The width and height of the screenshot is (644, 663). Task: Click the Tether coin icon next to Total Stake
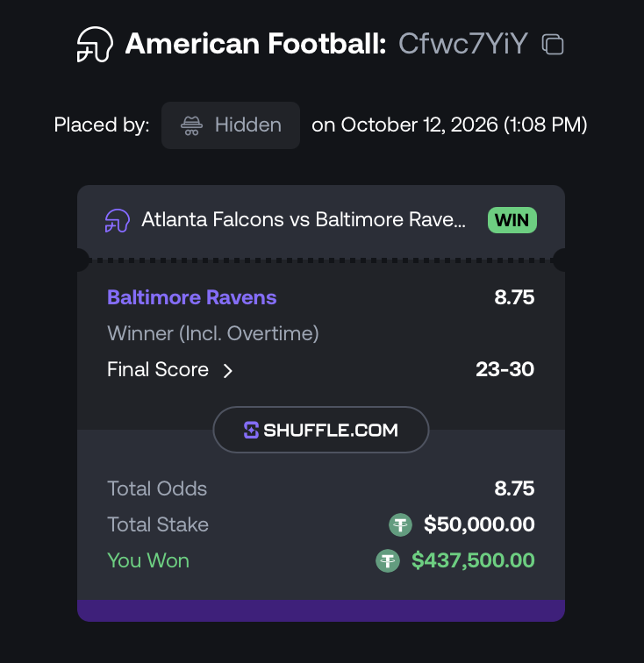coord(400,524)
